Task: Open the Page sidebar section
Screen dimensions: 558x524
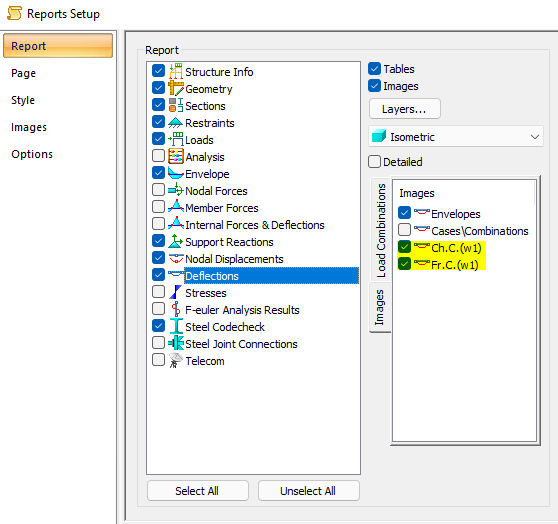Action: tap(23, 73)
